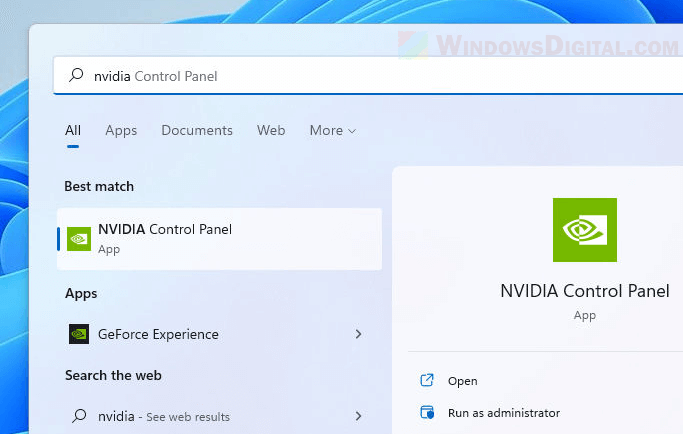Click the GeForce Experience app icon
This screenshot has height=434, width=683.
coord(79,334)
